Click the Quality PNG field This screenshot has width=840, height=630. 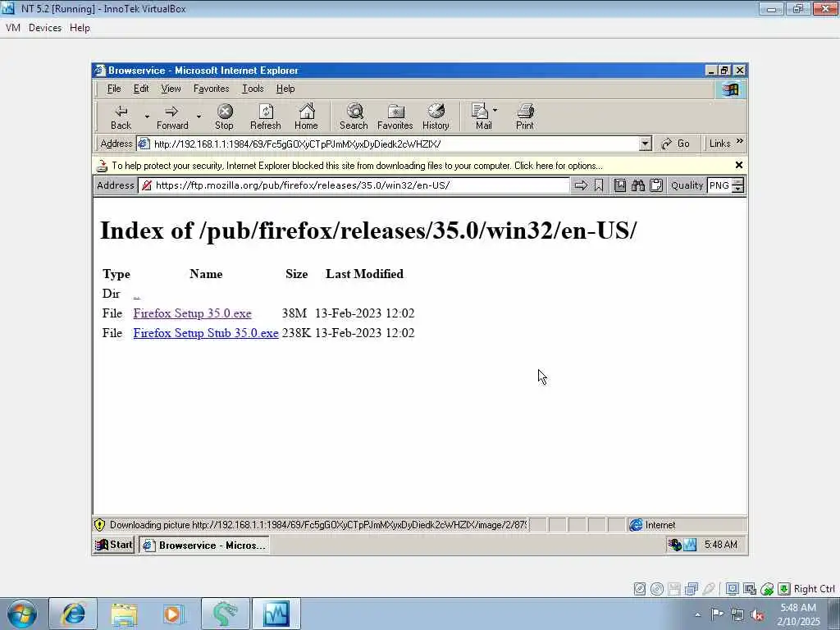pyautogui.click(x=719, y=185)
